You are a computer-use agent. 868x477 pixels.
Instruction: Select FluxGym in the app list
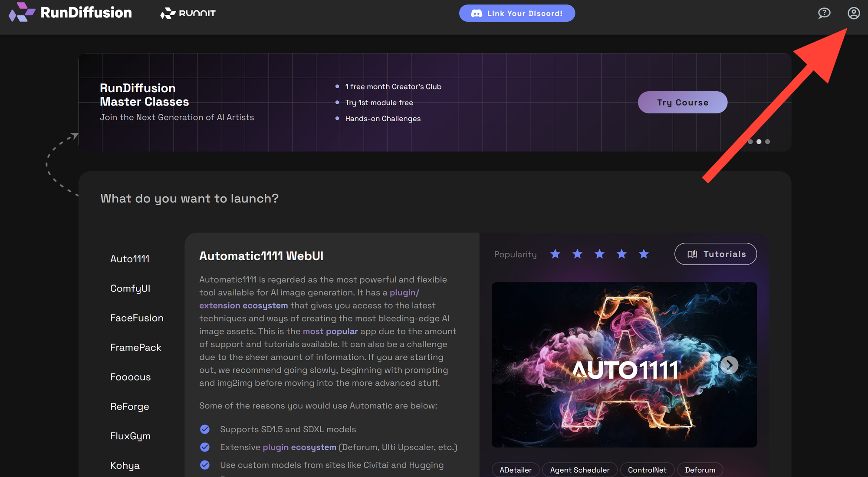[x=130, y=436]
